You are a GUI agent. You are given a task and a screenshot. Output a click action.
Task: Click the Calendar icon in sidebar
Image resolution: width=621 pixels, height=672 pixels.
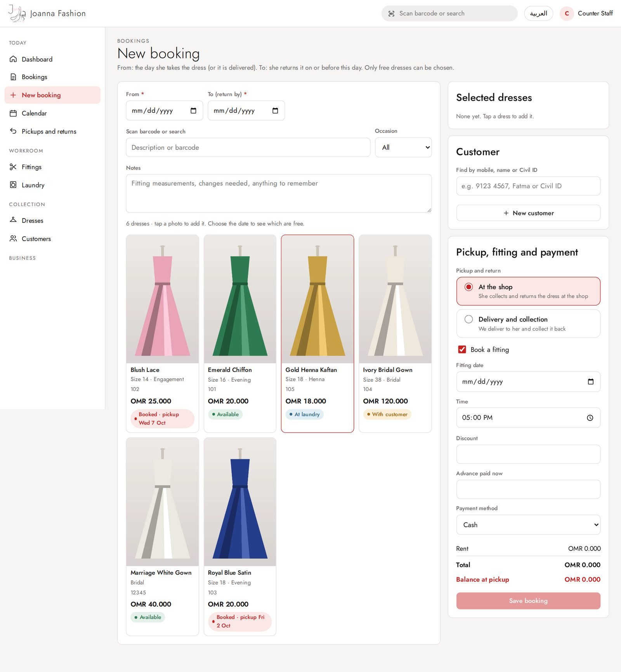13,113
